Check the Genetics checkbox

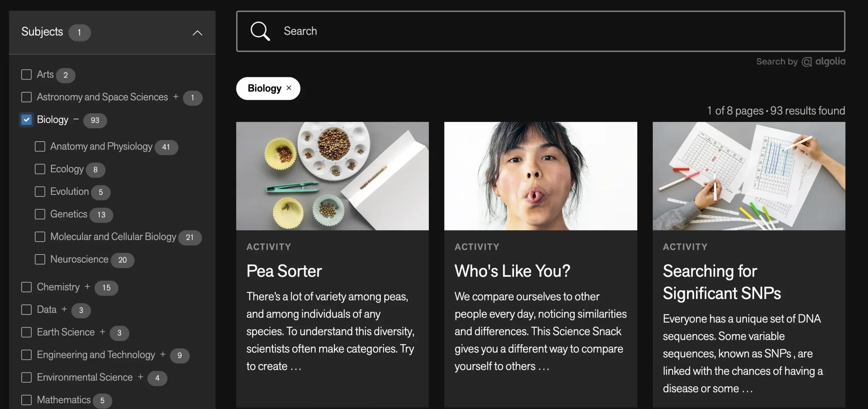[x=40, y=214]
